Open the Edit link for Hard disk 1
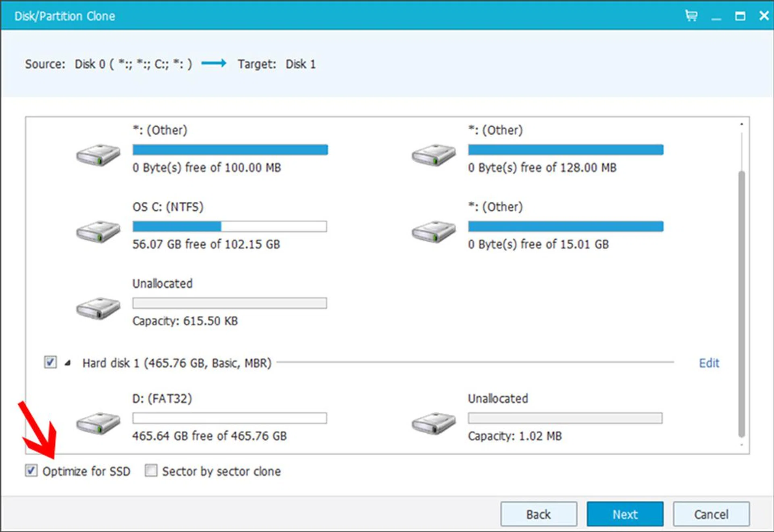Screen dimensions: 774x532 click(709, 363)
